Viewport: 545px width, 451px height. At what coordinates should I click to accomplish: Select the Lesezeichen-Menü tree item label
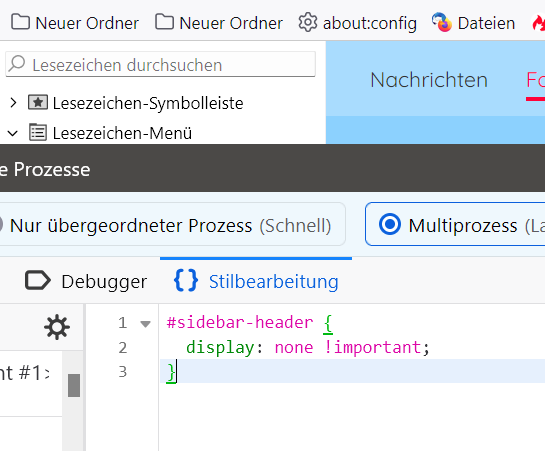122,133
